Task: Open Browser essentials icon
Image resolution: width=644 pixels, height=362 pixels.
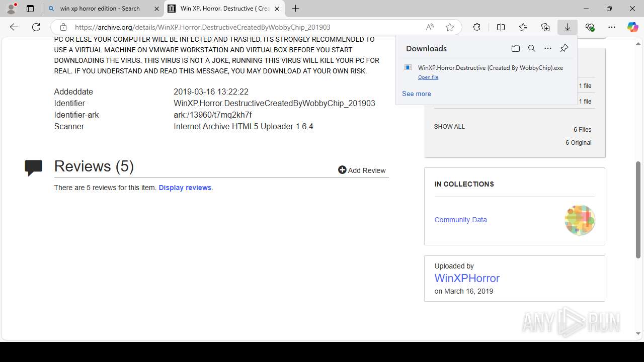Action: 590,27
